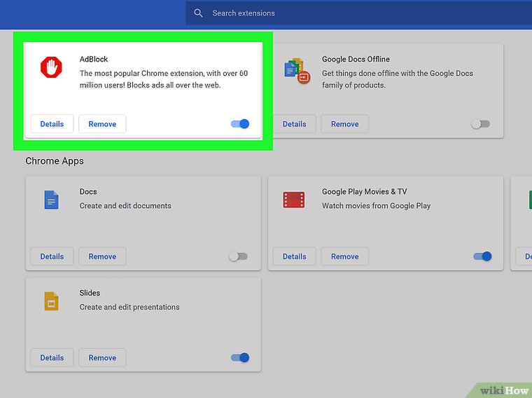Click the AdBlock red stop-hand icon
Image resolution: width=532 pixels, height=398 pixels.
pyautogui.click(x=51, y=67)
